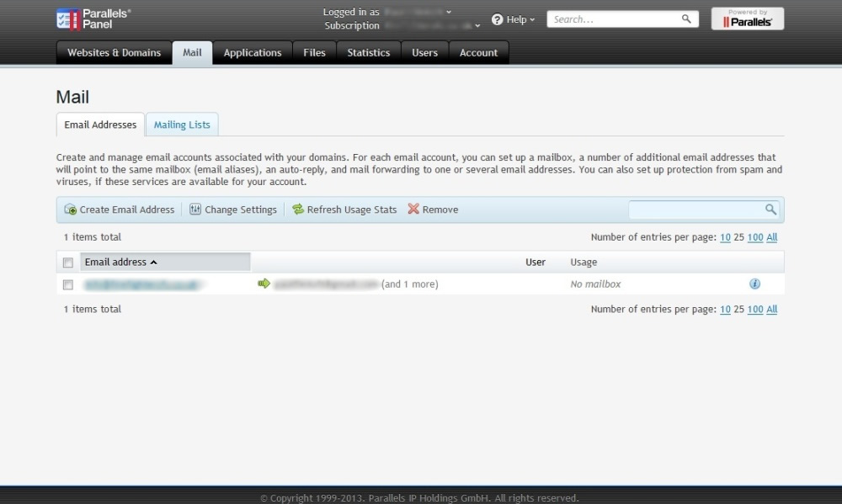Click the No mailbox usage cell
The image size is (842, 504).
(595, 284)
